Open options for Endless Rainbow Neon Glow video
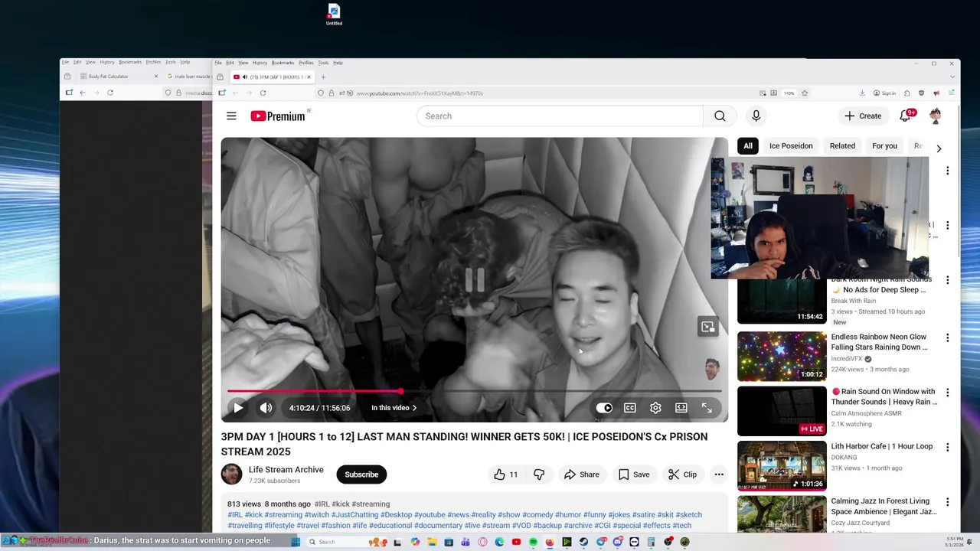 coord(947,338)
